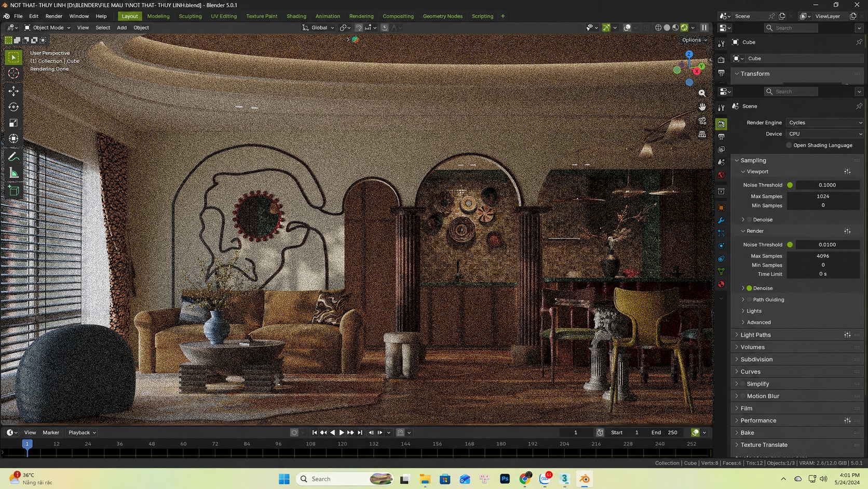Enable the Simplify checkbox
The height and width of the screenshot is (489, 868).
click(743, 384)
